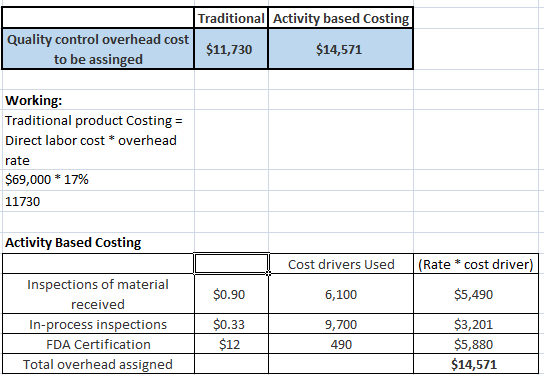Select the 9,700 cost driver cell
544x375 pixels.
point(341,324)
